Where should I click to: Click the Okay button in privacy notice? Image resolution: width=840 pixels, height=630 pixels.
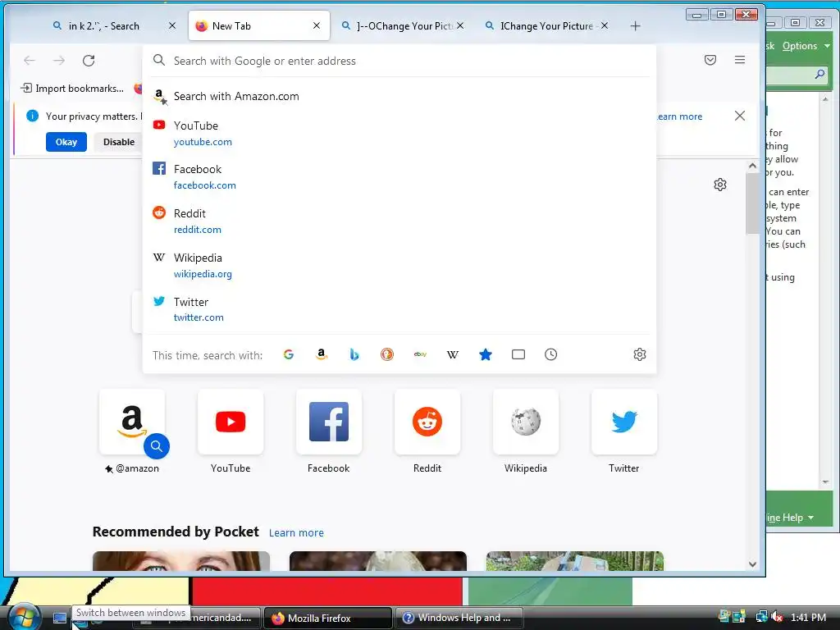(x=66, y=142)
